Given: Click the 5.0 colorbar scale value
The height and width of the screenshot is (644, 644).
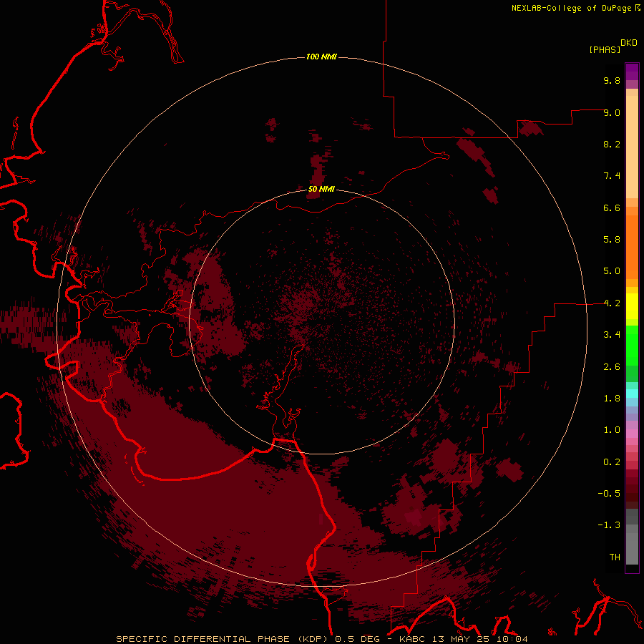Looking at the screenshot, I should 612,271.
